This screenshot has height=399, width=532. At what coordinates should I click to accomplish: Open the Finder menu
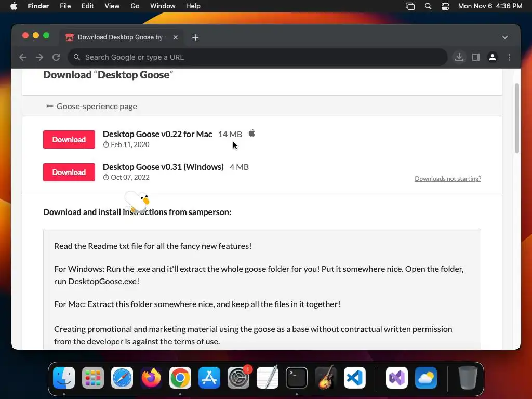pos(38,6)
